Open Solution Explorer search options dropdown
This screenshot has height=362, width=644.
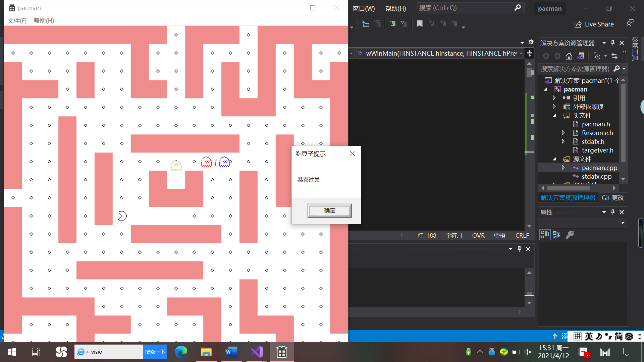[x=624, y=69]
